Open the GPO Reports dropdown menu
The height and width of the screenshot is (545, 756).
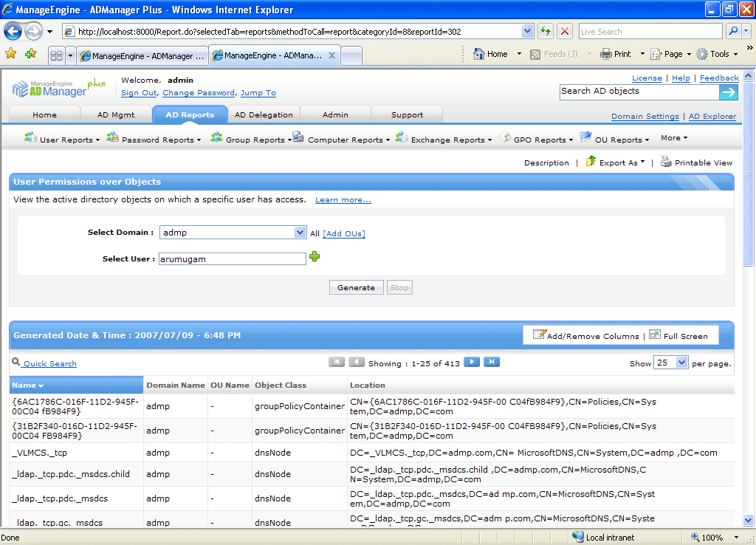click(x=536, y=139)
